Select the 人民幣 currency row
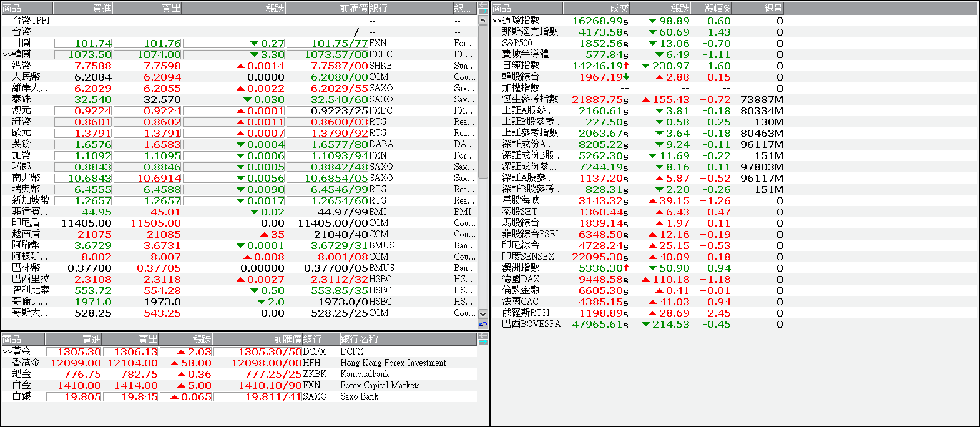The image size is (980, 427). click(x=239, y=77)
